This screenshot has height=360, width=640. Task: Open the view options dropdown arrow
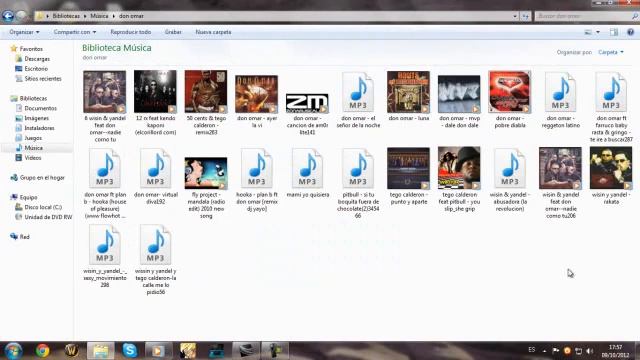click(598, 32)
